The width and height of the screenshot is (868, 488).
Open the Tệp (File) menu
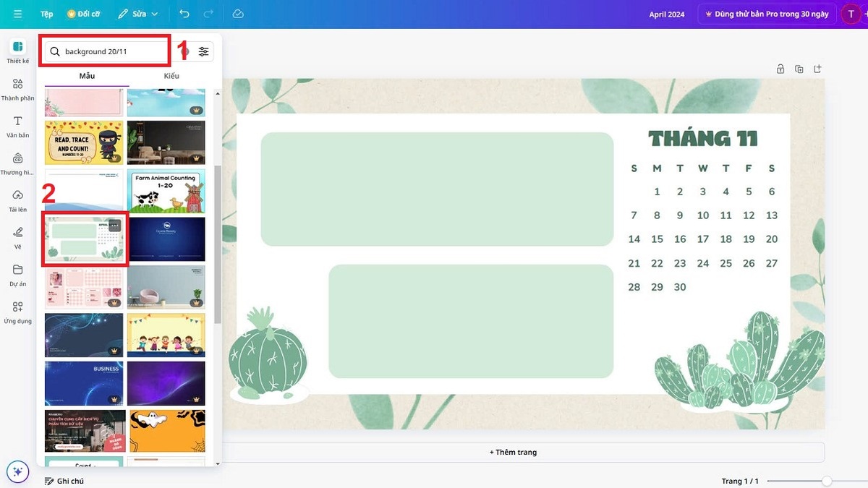[x=46, y=13]
